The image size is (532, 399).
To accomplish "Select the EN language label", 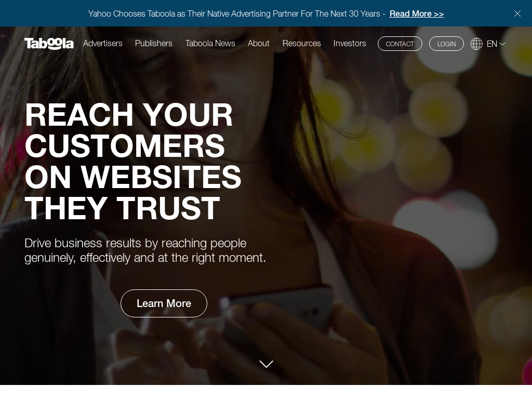I will coord(491,44).
